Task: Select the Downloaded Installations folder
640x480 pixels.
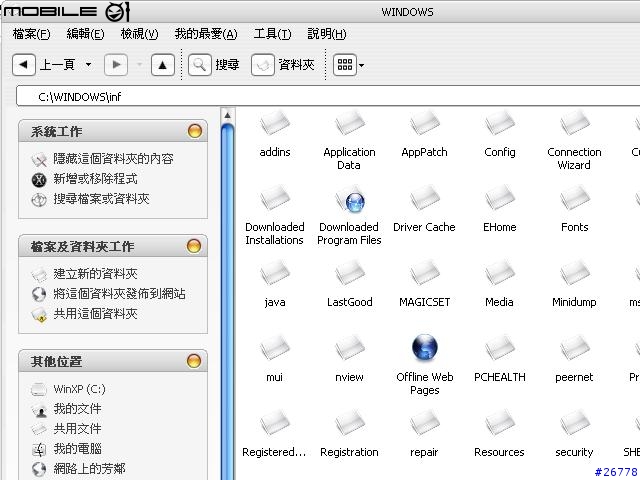Action: tap(275, 198)
